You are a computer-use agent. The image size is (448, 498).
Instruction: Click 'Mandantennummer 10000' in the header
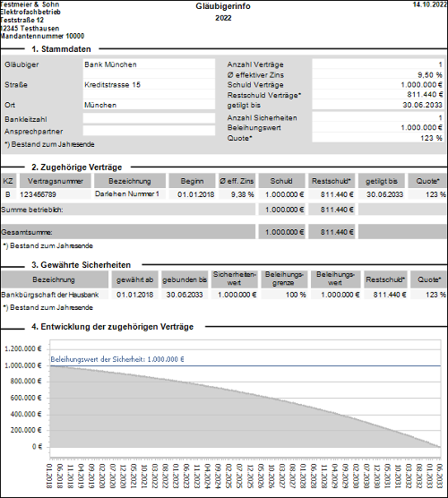(42, 36)
